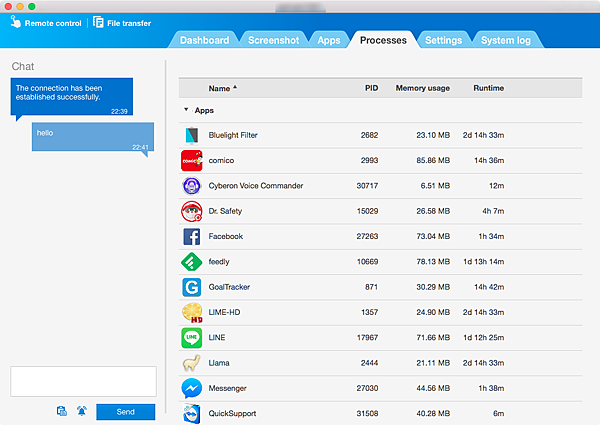This screenshot has height=425, width=600.
Task: Click runtime value 14h 42m
Action: click(489, 287)
